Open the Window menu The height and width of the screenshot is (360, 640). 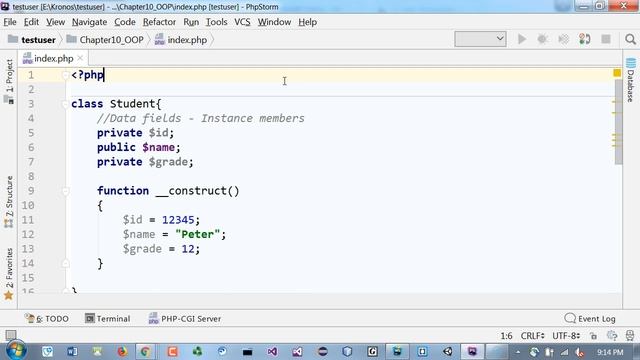[274, 22]
